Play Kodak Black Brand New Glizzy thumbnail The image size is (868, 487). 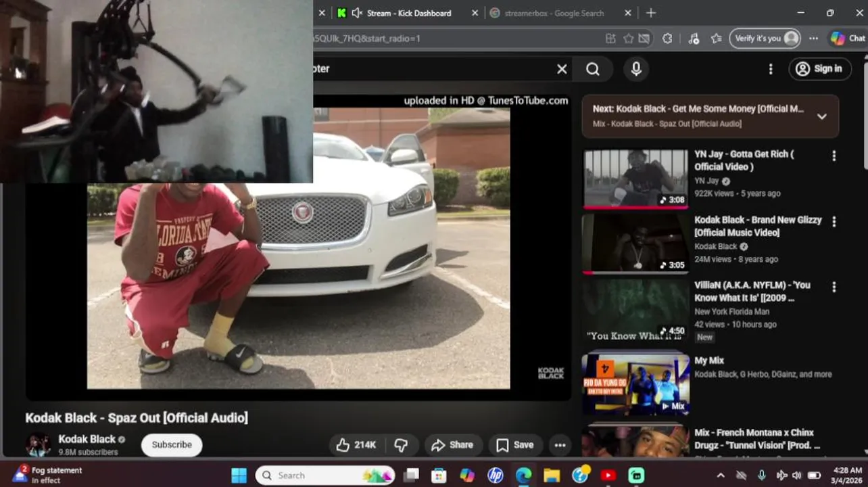point(635,243)
